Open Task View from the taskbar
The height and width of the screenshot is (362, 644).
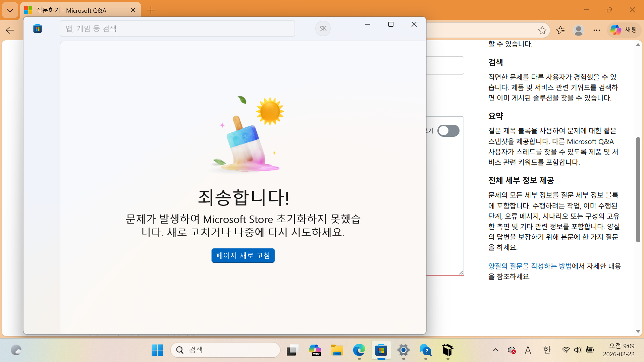click(x=293, y=350)
